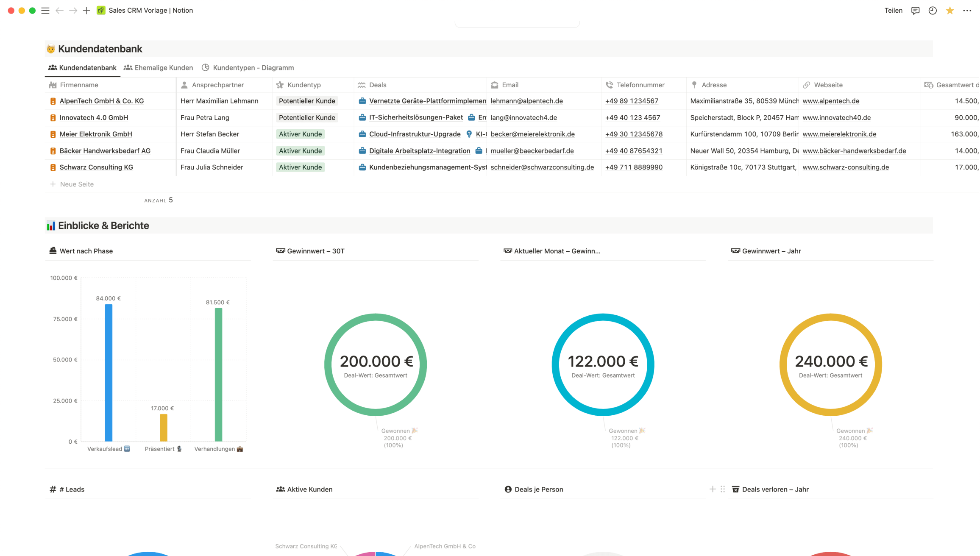
Task: Click the green Verhandlungen bar in chart
Action: click(218, 375)
